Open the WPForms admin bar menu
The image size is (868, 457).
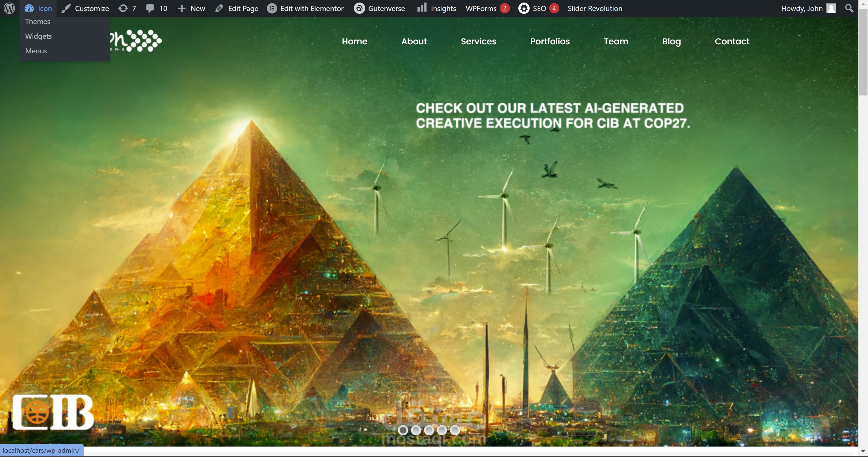pos(487,8)
